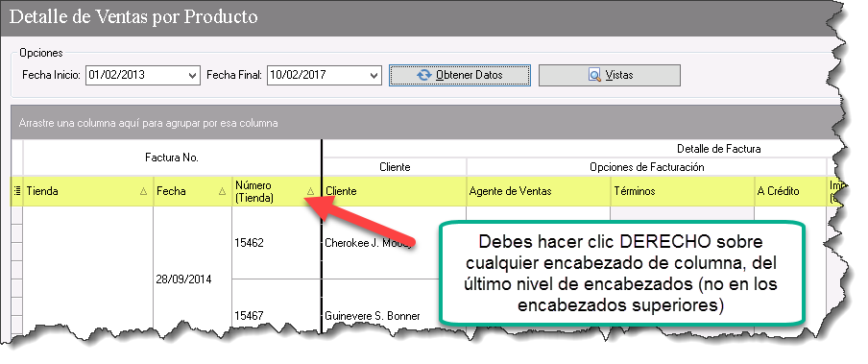Click the Agente de Ventas column header
Screen dimensions: 868x364
pos(539,191)
